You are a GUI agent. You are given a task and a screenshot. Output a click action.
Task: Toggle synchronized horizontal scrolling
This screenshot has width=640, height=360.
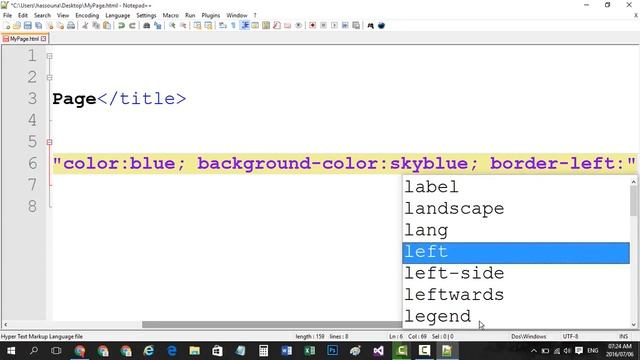tap(208, 26)
